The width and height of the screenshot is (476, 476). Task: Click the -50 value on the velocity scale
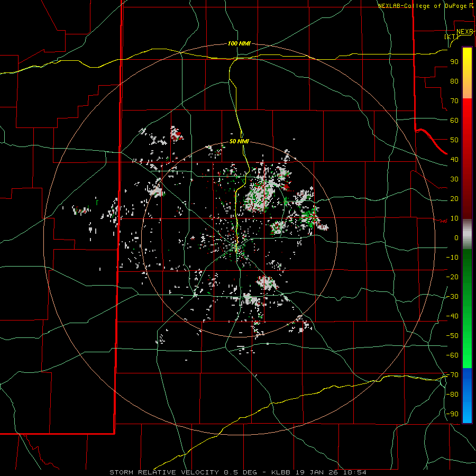[452, 336]
